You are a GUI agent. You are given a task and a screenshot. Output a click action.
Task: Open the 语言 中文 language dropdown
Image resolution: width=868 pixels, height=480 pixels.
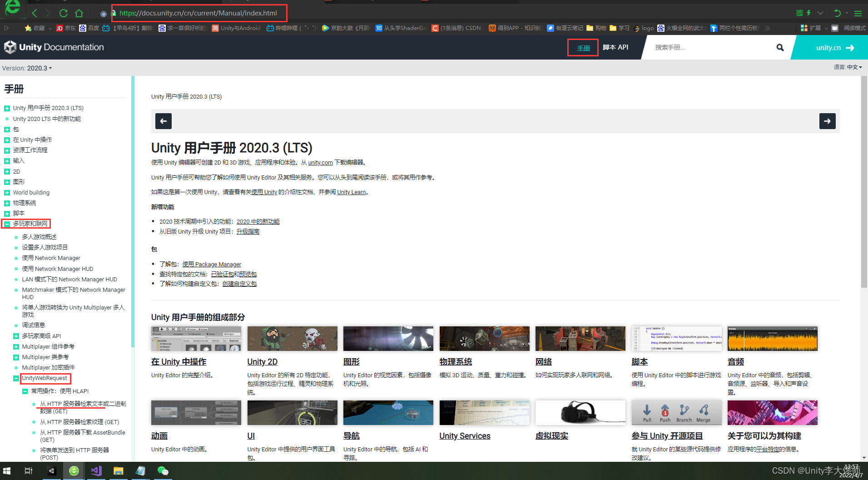click(848, 67)
